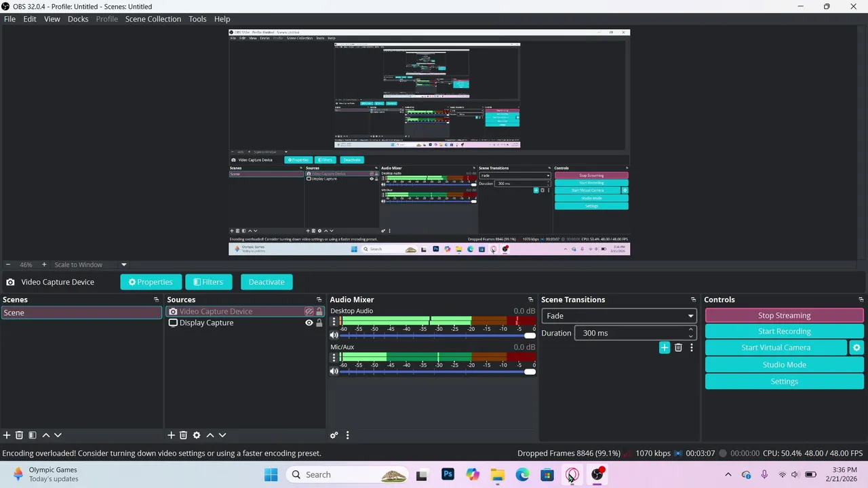The height and width of the screenshot is (488, 868).
Task: Show the hidden Video Capture Device source
Action: point(309,312)
